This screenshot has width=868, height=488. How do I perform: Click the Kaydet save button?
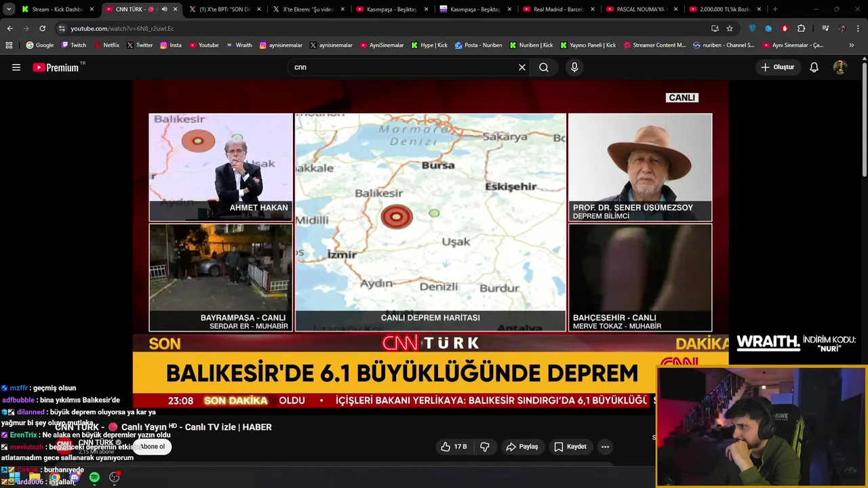pyautogui.click(x=570, y=447)
